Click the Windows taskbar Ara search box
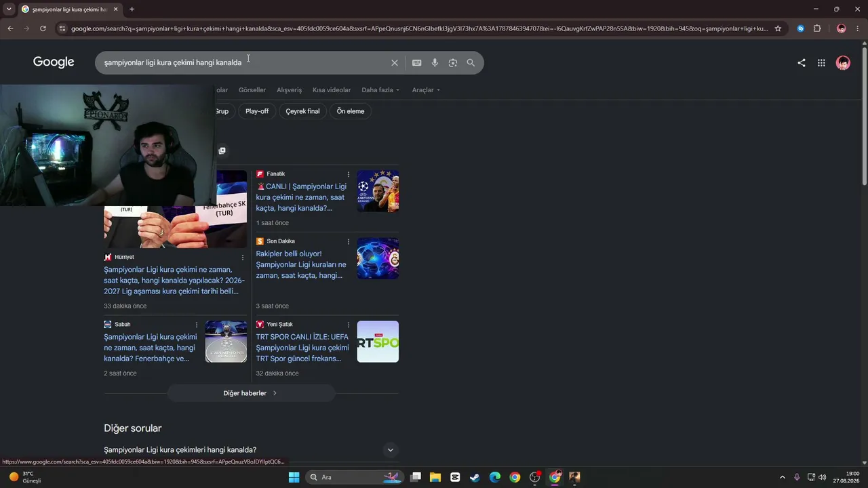Viewport: 868px width, 488px height. click(355, 477)
